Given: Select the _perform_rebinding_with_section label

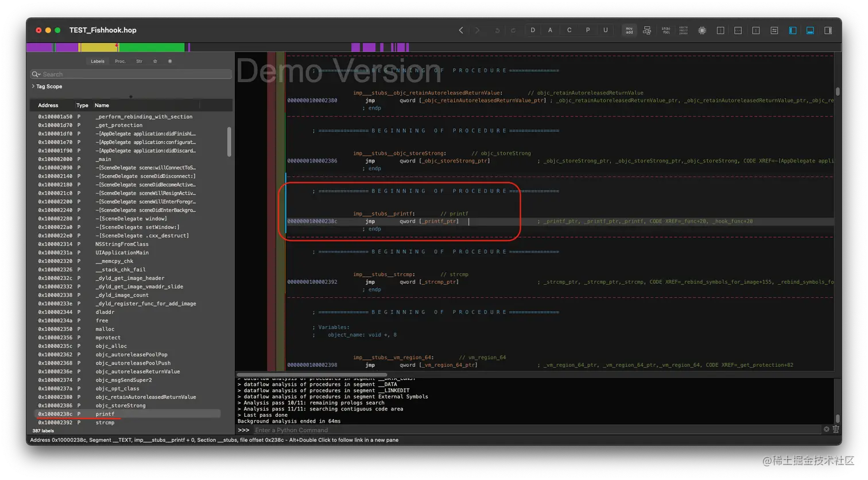Looking at the screenshot, I should 129,117.
